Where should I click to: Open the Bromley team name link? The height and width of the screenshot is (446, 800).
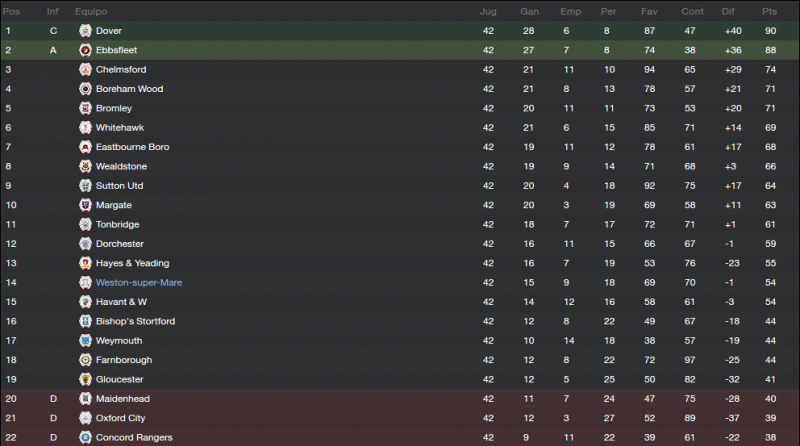click(x=114, y=108)
